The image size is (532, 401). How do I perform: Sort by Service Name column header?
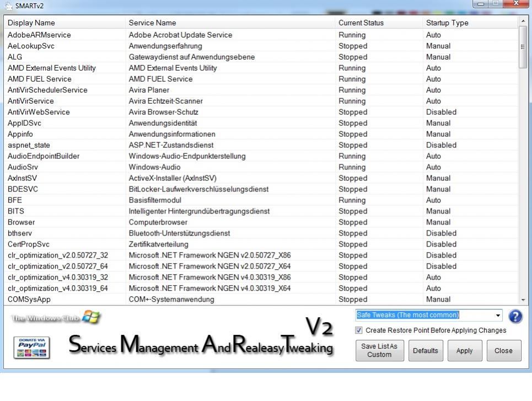(x=230, y=23)
